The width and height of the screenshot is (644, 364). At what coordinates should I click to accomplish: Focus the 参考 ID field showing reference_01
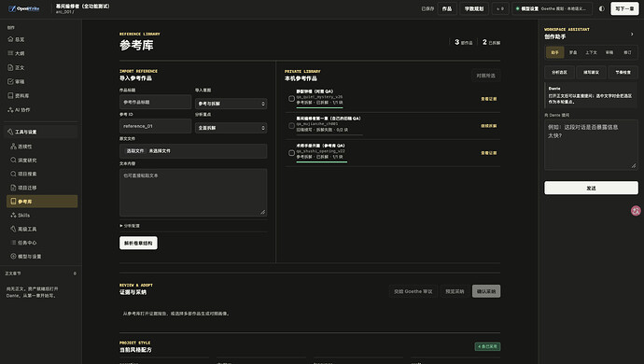coord(155,126)
